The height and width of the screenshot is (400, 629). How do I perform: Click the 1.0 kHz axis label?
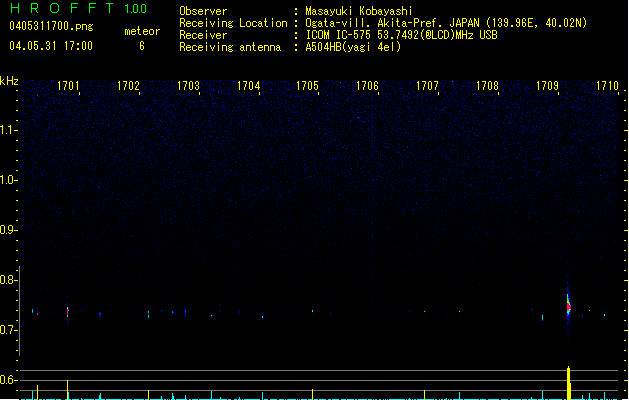(x=8, y=180)
